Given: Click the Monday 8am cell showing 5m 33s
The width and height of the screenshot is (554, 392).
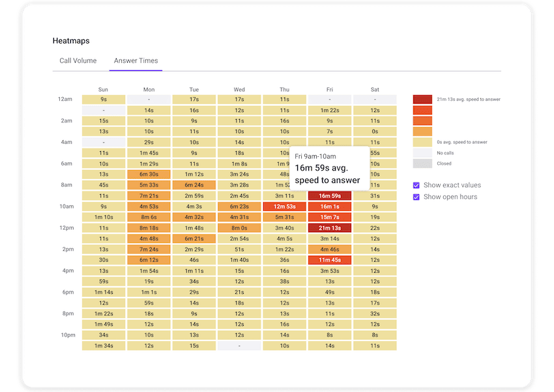Looking at the screenshot, I should coord(149,185).
